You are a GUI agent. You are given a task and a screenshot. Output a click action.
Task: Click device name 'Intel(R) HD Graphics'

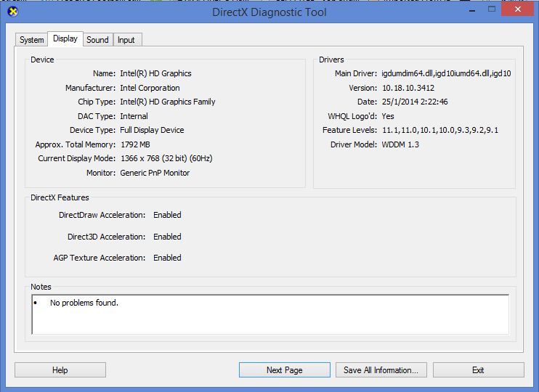(x=155, y=73)
